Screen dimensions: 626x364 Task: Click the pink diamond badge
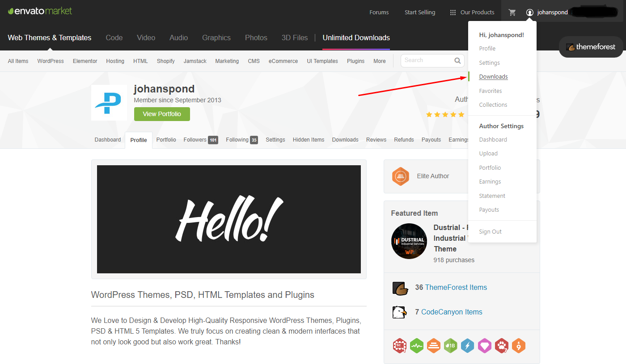click(x=485, y=346)
